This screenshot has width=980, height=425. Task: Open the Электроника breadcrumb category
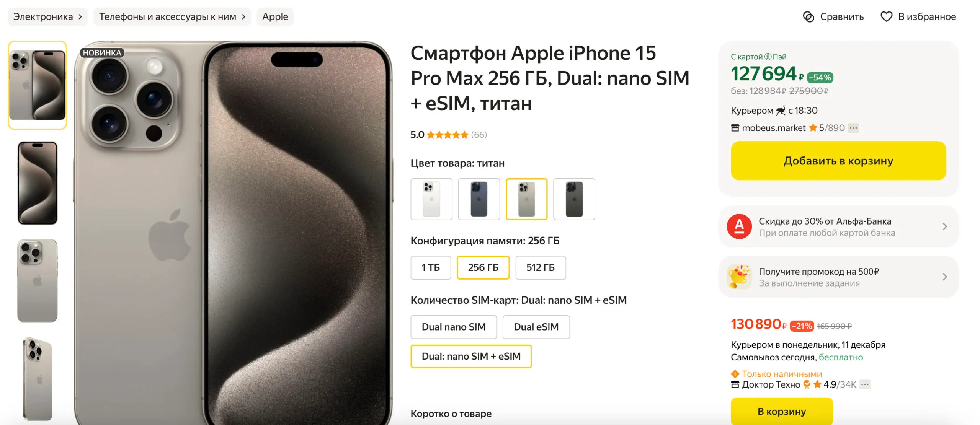click(48, 17)
